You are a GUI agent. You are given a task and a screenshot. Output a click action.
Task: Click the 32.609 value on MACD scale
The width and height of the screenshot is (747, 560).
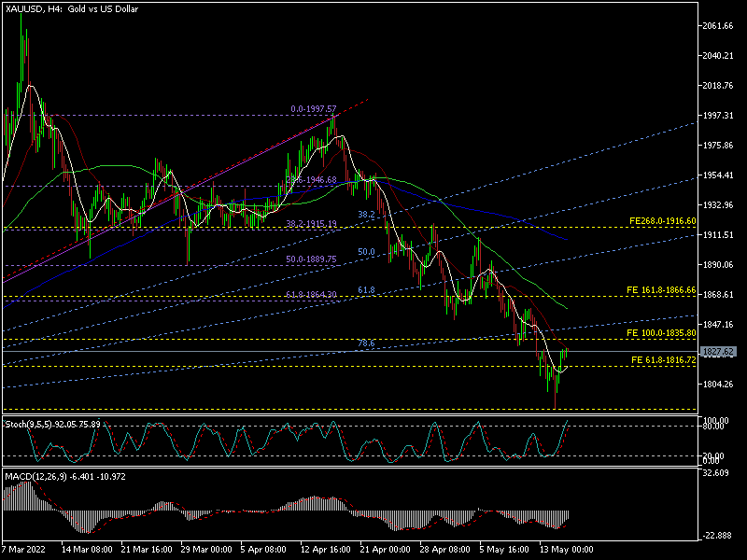pos(717,473)
